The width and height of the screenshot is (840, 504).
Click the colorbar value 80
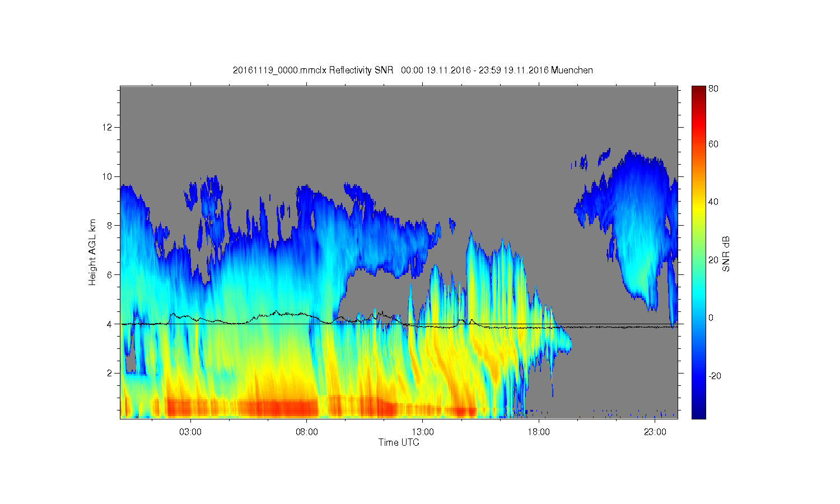pyautogui.click(x=713, y=89)
